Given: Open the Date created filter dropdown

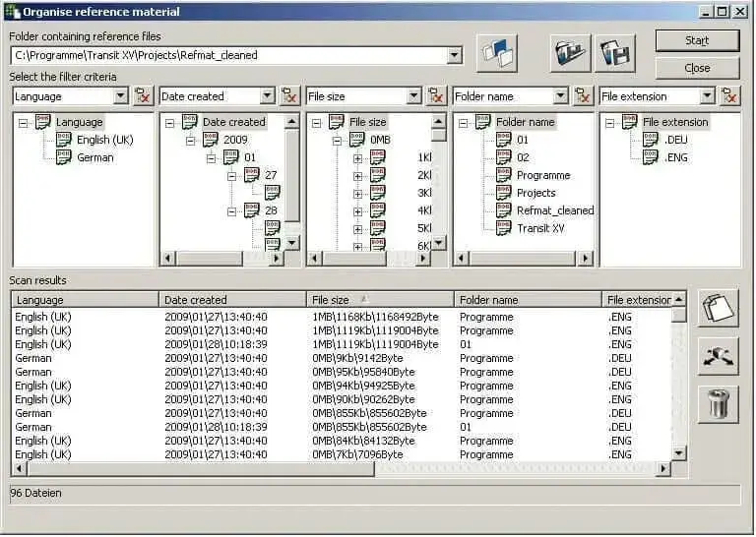Looking at the screenshot, I should (267, 96).
